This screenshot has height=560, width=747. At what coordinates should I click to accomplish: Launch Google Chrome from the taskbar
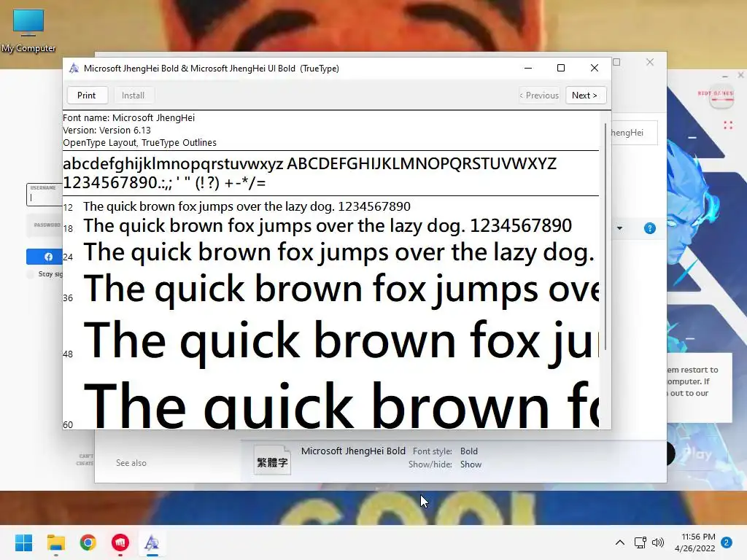(88, 542)
